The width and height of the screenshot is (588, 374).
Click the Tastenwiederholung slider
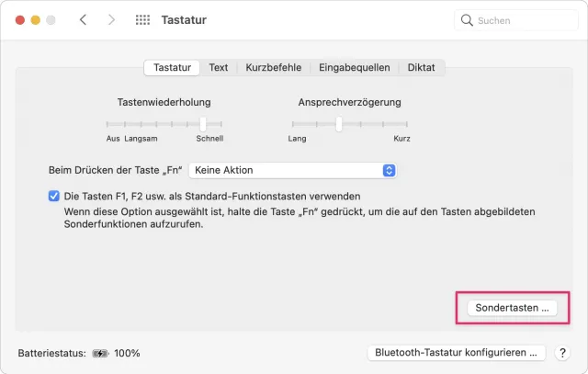(x=203, y=123)
